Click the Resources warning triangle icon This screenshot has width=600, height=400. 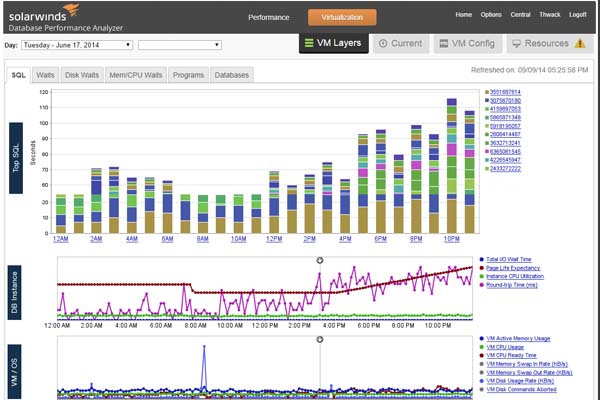click(x=579, y=44)
